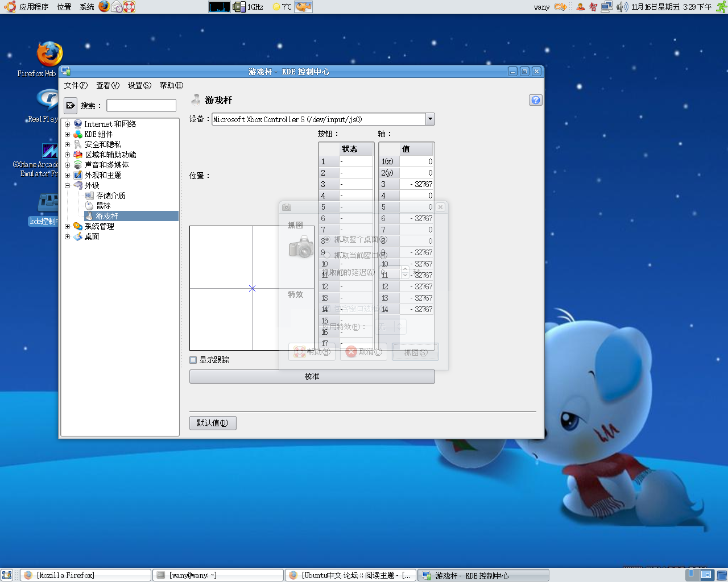
Task: Open the volume control applet
Action: click(x=622, y=7)
